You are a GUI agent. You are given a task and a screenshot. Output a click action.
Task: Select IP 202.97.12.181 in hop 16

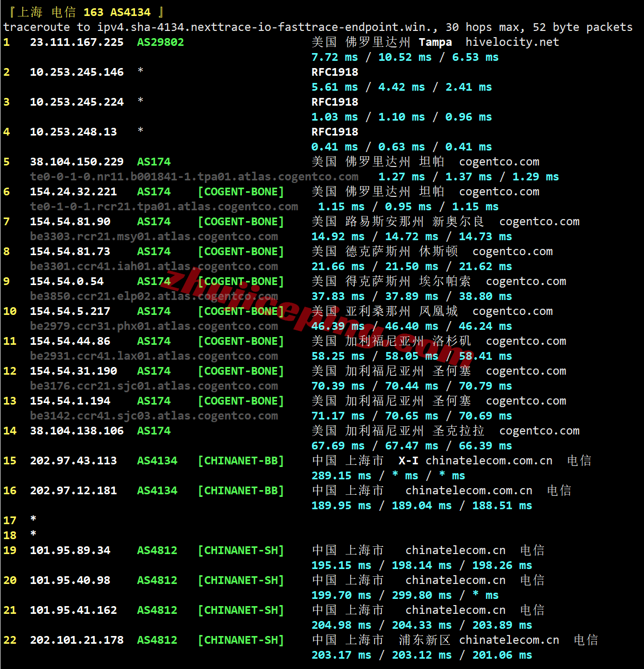[x=74, y=491]
